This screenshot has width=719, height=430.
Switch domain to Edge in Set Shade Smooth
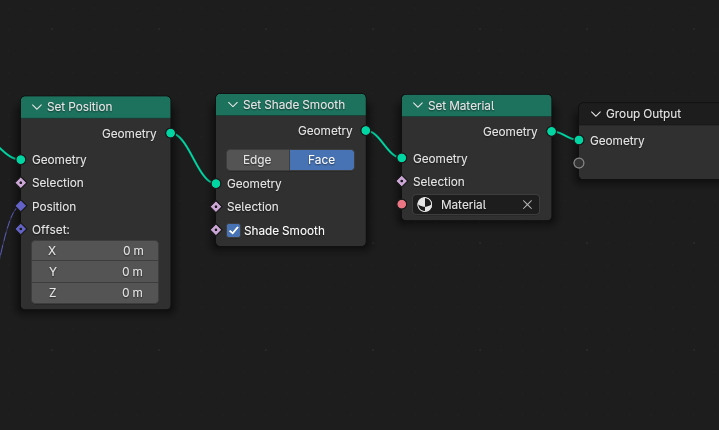pos(258,160)
